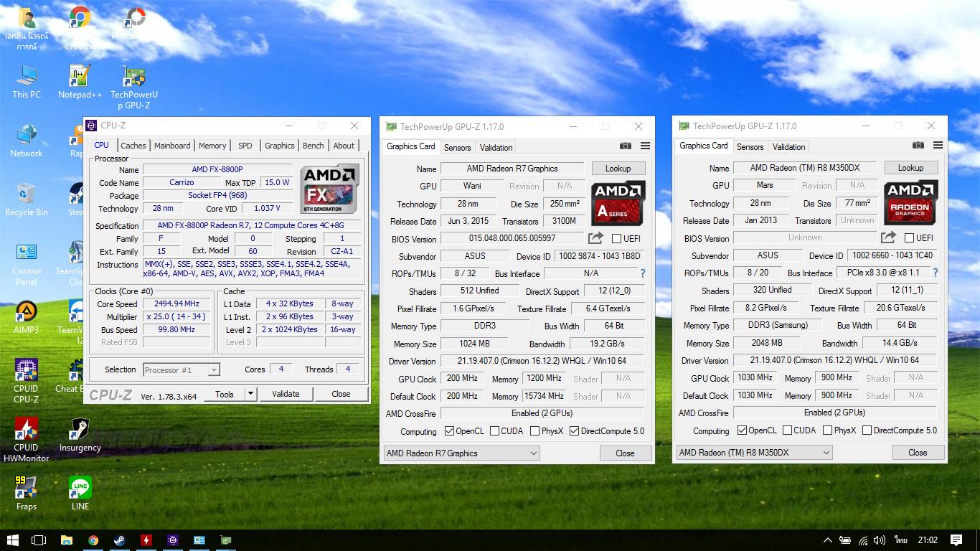Select the Fraps desktop icon

(x=27, y=494)
